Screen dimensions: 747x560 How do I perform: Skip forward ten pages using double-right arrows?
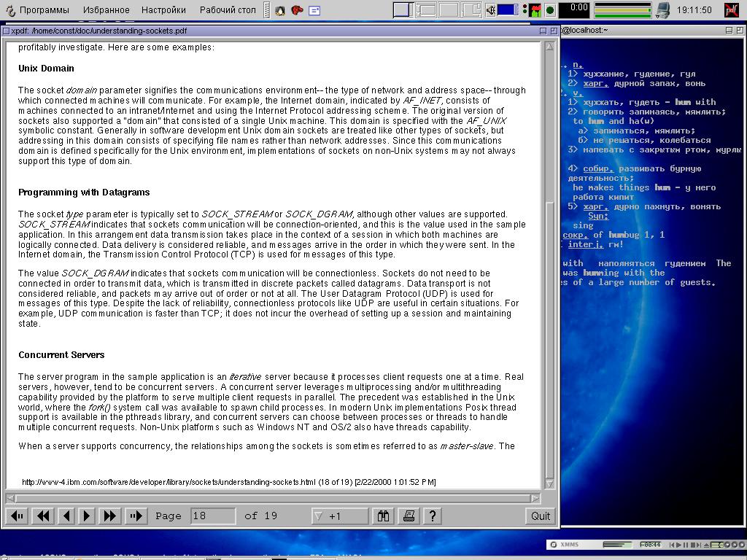tap(109, 516)
